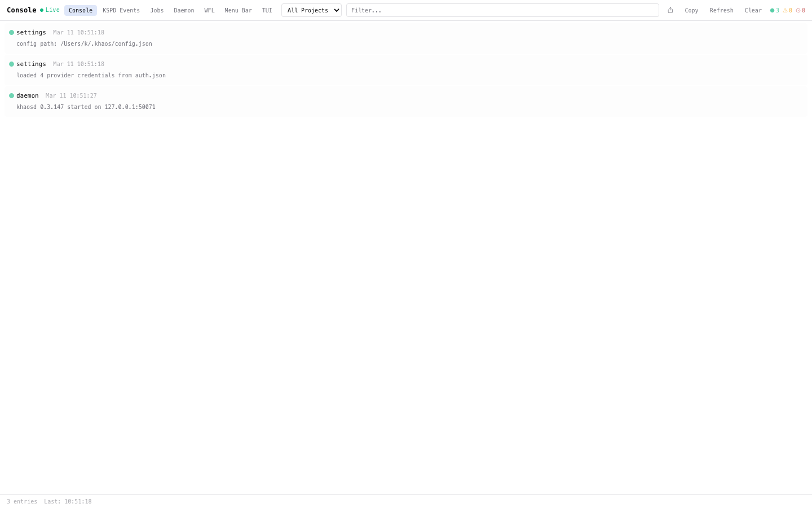Click the green status dot on first settings entry
Viewport: 812px width, 508px height.
tap(12, 32)
